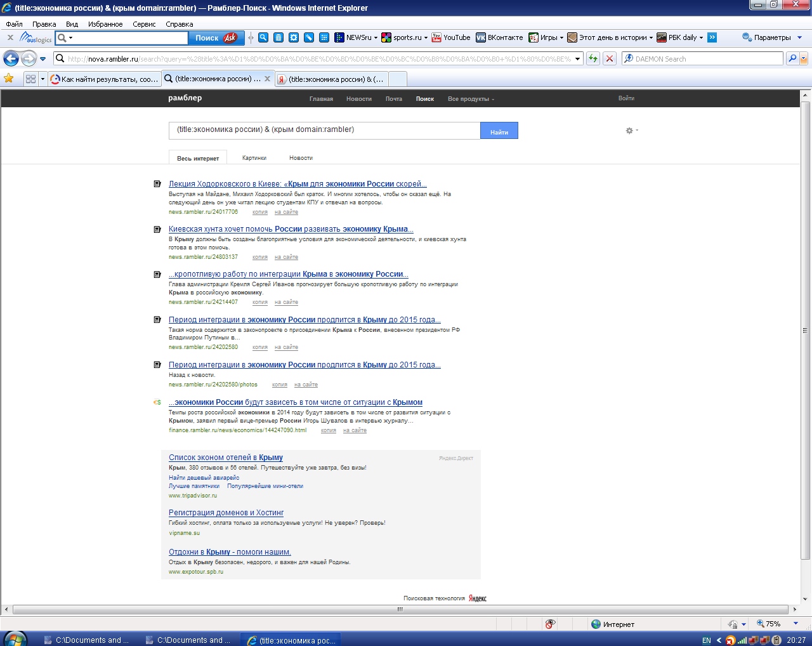Screen dimensions: 812x646
Task: Go forward with the browser Forward button
Action: click(x=29, y=58)
